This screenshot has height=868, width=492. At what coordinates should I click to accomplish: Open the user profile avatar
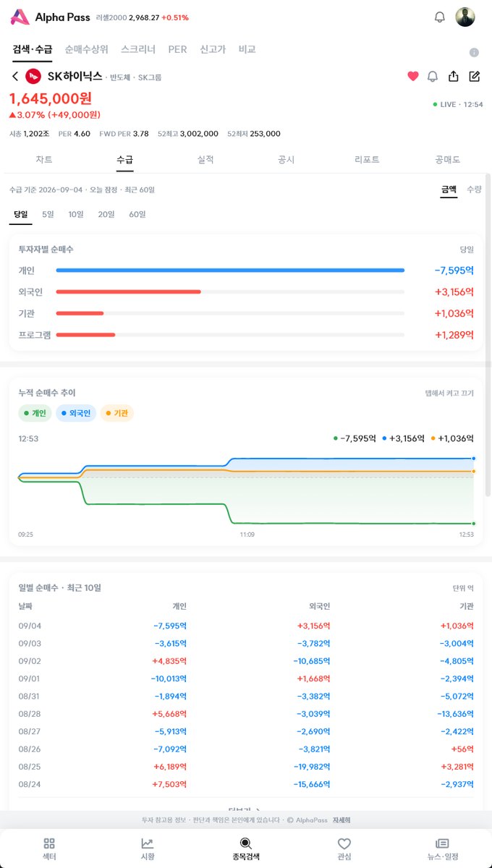click(465, 17)
